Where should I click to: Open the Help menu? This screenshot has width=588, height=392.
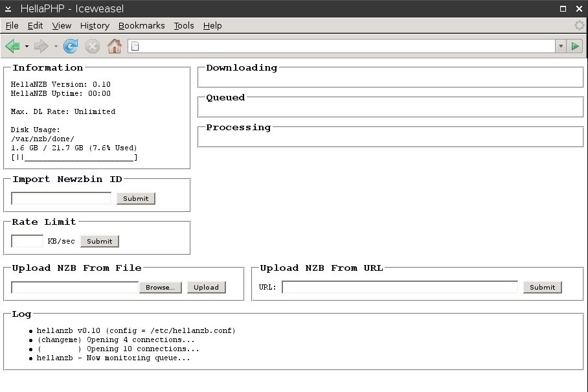pyautogui.click(x=212, y=25)
